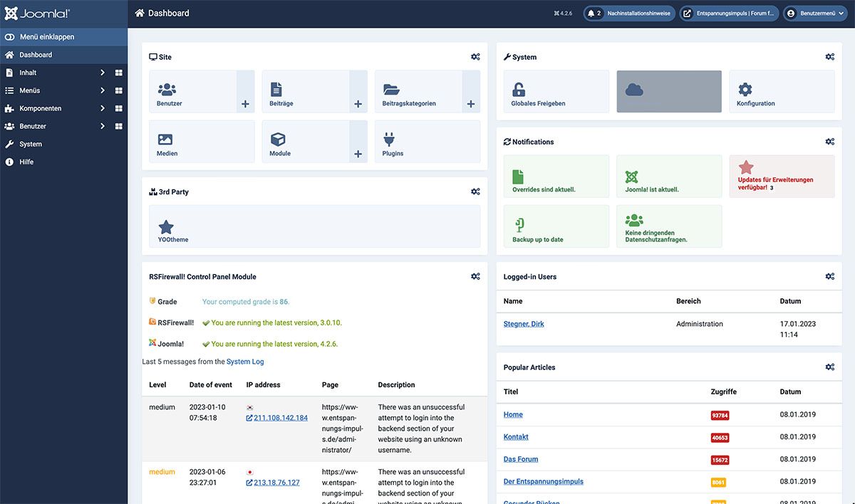Select the Komponenten sidebar label

tap(41, 108)
